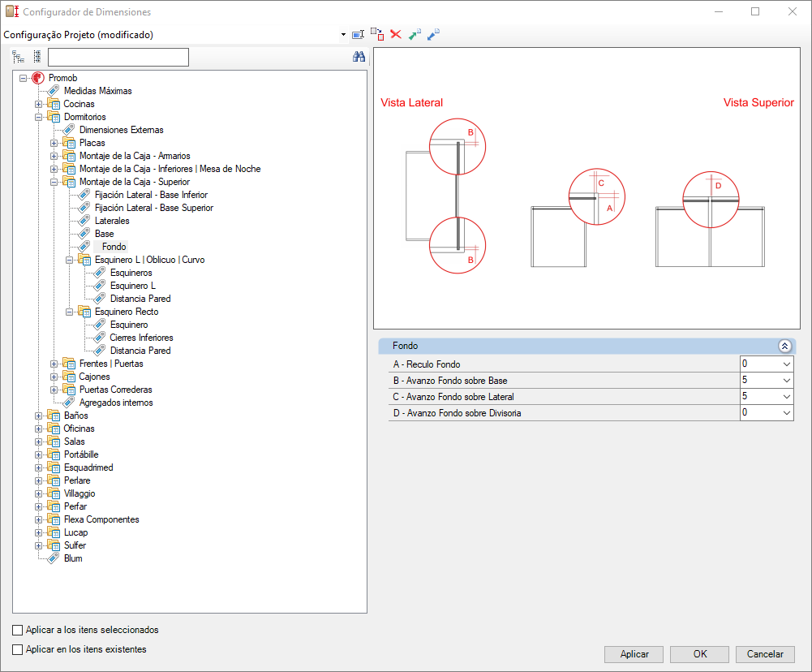Viewport: 812px width, 672px height.
Task: Click the collapse tree icon
Action: pyautogui.click(x=37, y=57)
